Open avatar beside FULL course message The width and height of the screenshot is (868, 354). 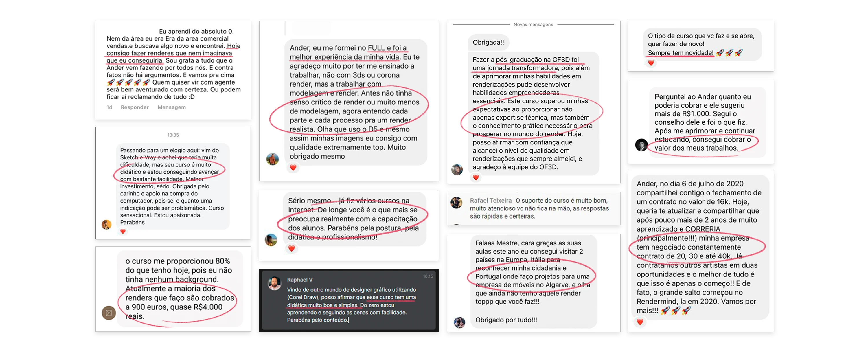point(272,159)
